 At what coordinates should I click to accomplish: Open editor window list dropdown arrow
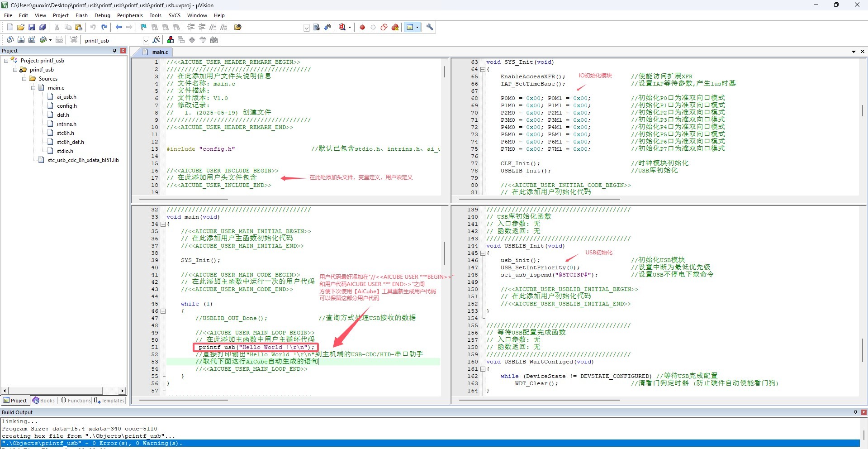(x=854, y=52)
